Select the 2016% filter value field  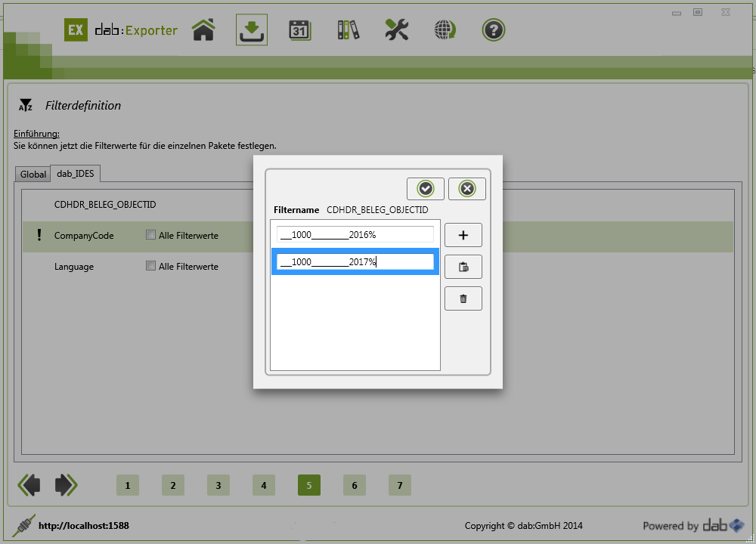point(355,235)
